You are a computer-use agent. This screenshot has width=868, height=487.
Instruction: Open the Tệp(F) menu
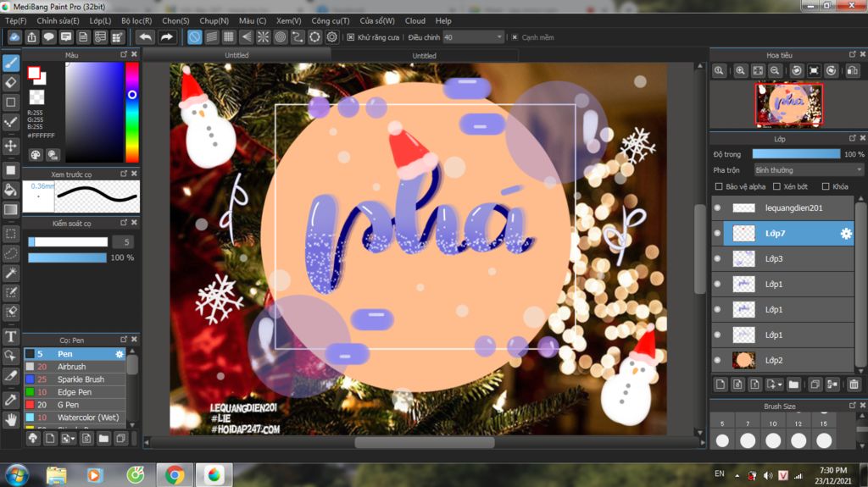(15, 20)
